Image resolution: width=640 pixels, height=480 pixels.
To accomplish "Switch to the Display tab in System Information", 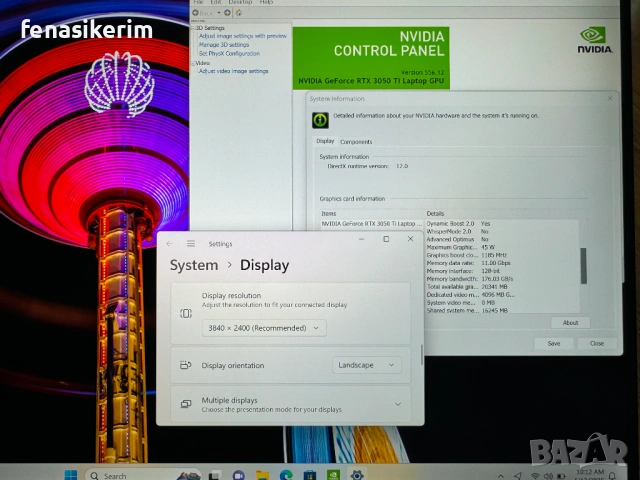I will (325, 141).
